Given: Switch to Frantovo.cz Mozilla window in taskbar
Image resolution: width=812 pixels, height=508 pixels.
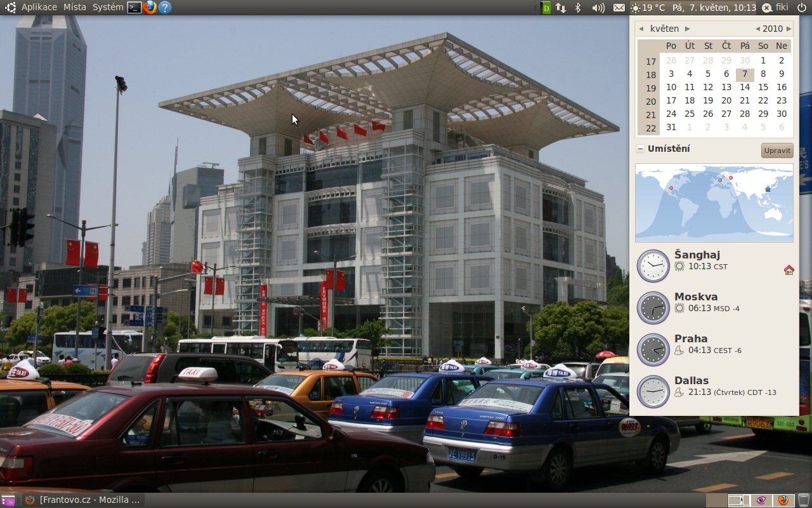Looking at the screenshot, I should point(82,500).
